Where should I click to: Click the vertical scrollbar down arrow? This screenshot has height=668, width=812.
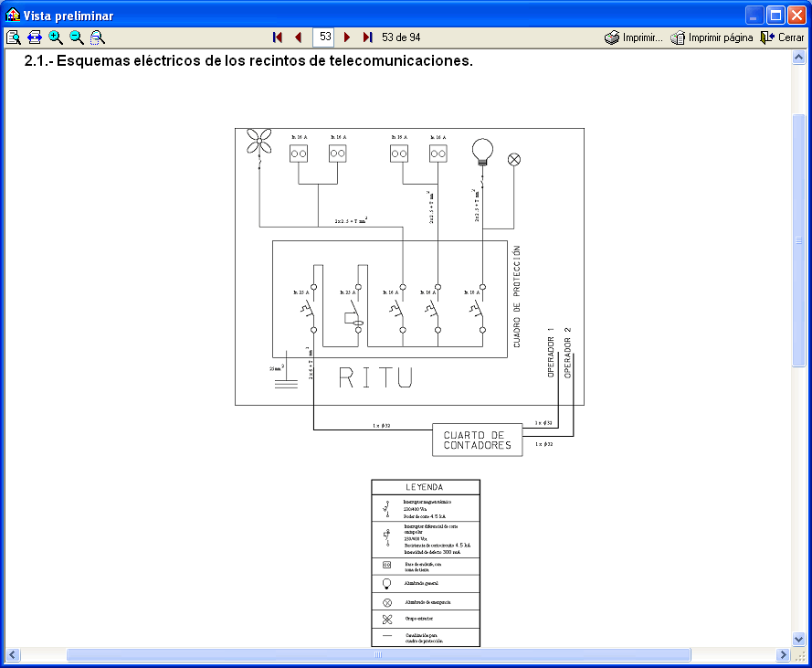click(x=798, y=639)
